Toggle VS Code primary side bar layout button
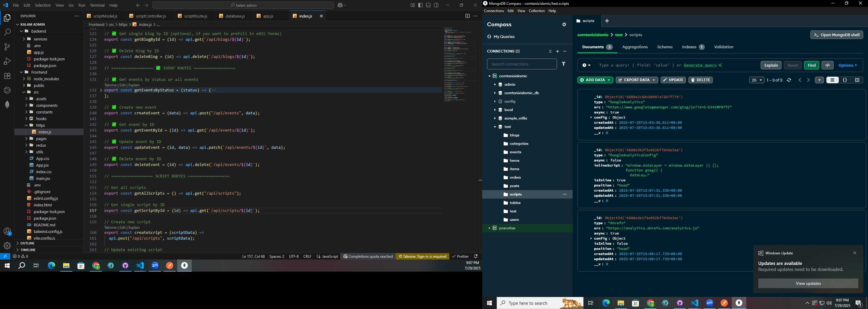This screenshot has width=868, height=309. pyautogui.click(x=420, y=5)
